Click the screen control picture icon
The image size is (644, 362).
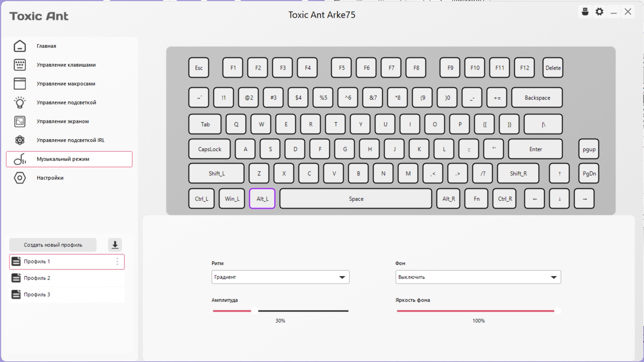[x=20, y=121]
